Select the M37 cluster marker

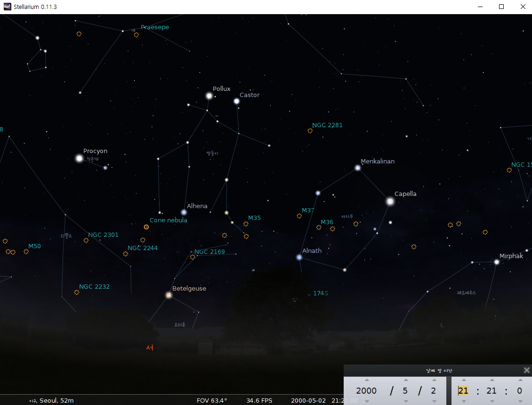pyautogui.click(x=299, y=216)
